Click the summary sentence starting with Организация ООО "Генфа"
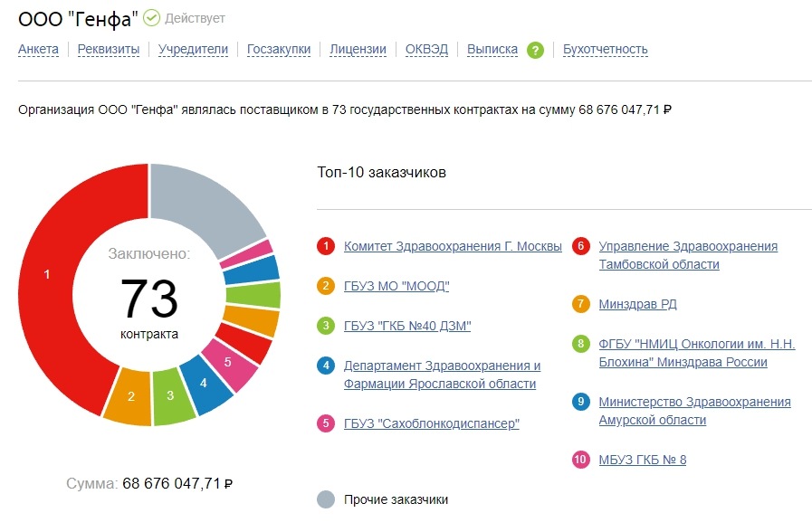This screenshot has width=812, height=532. 345,109
